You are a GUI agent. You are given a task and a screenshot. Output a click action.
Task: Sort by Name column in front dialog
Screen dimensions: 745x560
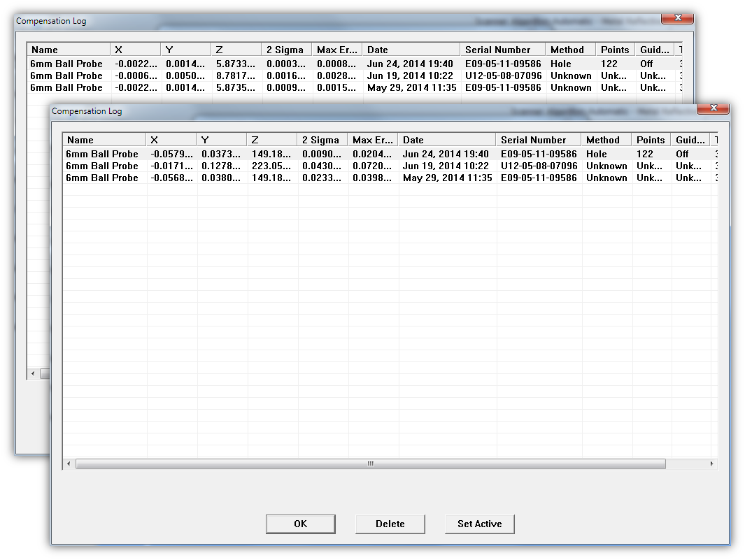104,140
